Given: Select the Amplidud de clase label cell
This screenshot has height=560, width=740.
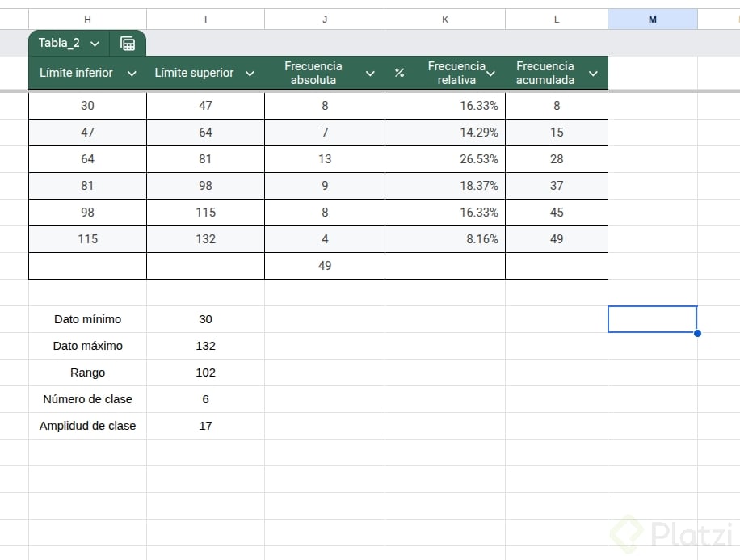Looking at the screenshot, I should (x=88, y=426).
